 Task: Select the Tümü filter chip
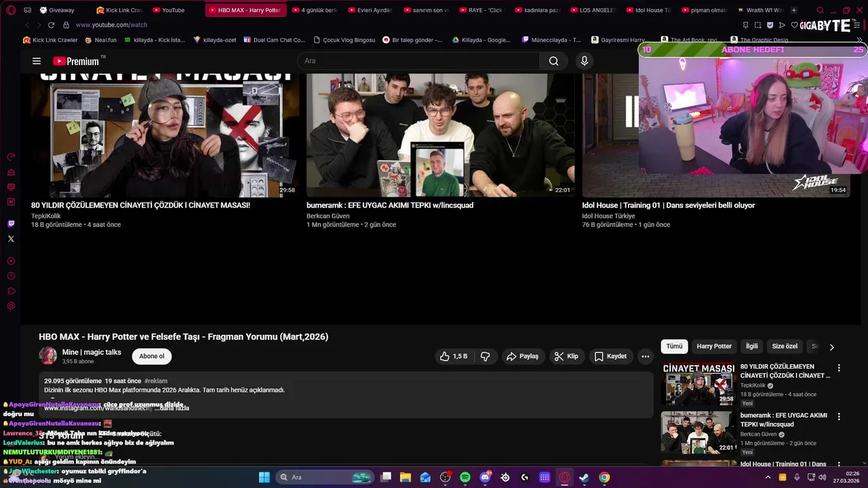point(674,346)
